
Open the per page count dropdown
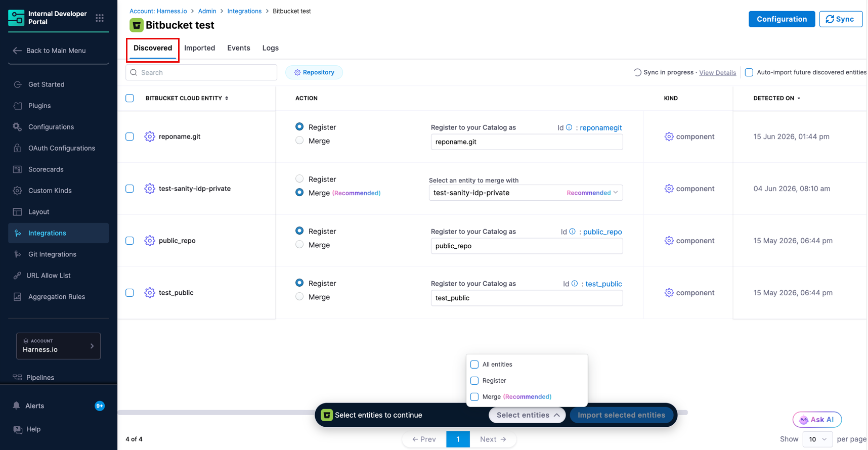817,439
